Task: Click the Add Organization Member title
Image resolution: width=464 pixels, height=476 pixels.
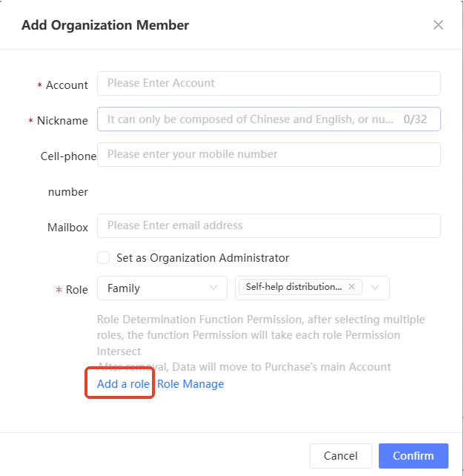Action: [x=105, y=25]
